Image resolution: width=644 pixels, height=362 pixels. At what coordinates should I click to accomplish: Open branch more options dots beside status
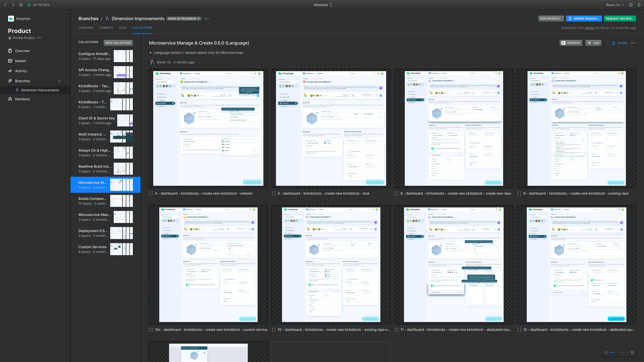[x=206, y=19]
